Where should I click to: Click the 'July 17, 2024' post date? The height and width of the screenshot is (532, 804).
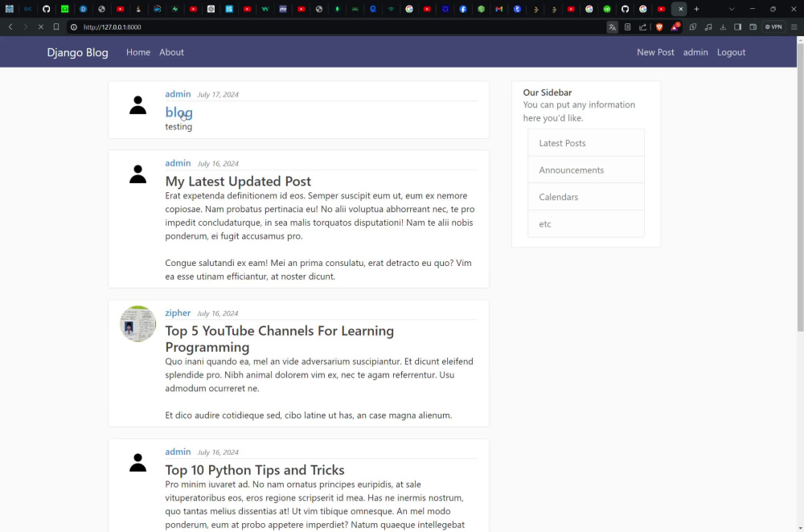[x=218, y=94]
